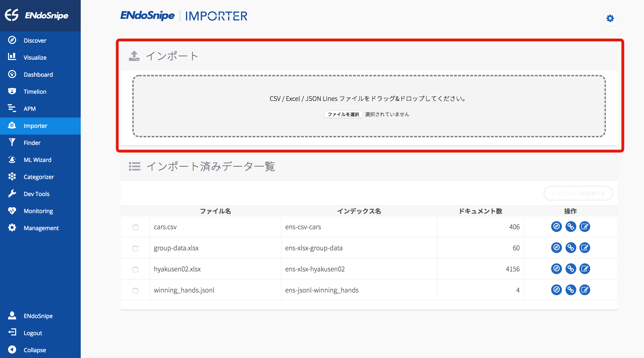
Task: Click the ENdoSnipe user icon
Action: point(12,316)
